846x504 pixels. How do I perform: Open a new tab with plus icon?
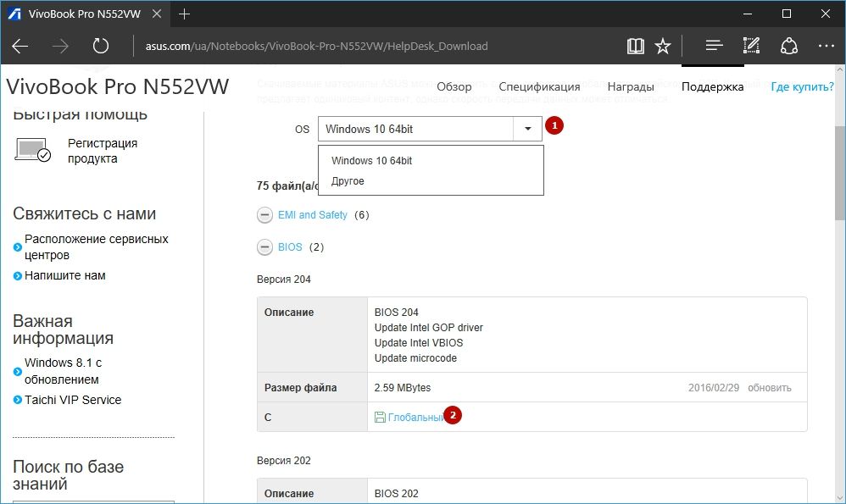[185, 14]
